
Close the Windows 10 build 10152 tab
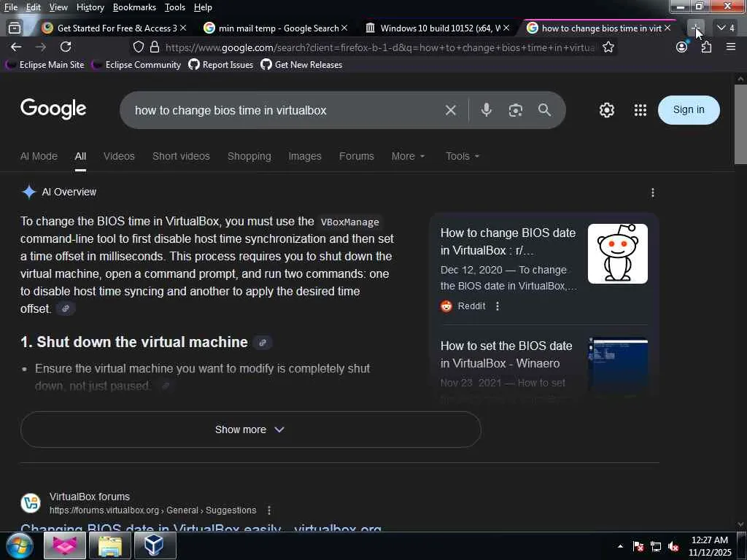tap(506, 28)
